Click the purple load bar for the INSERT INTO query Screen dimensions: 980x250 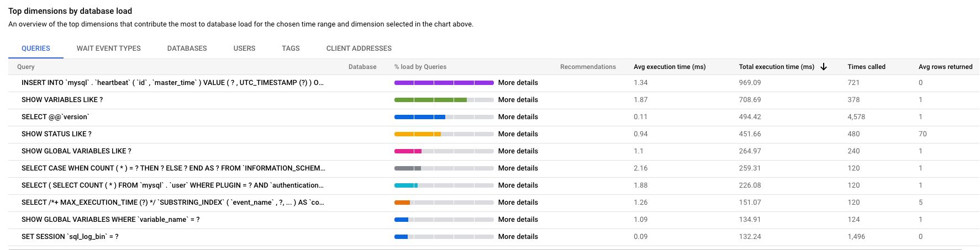(x=444, y=83)
